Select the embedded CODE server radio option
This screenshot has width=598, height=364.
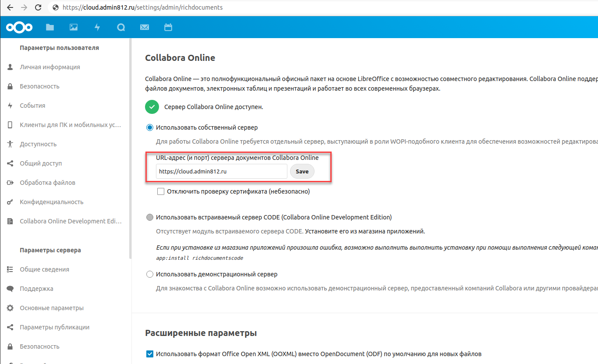150,217
